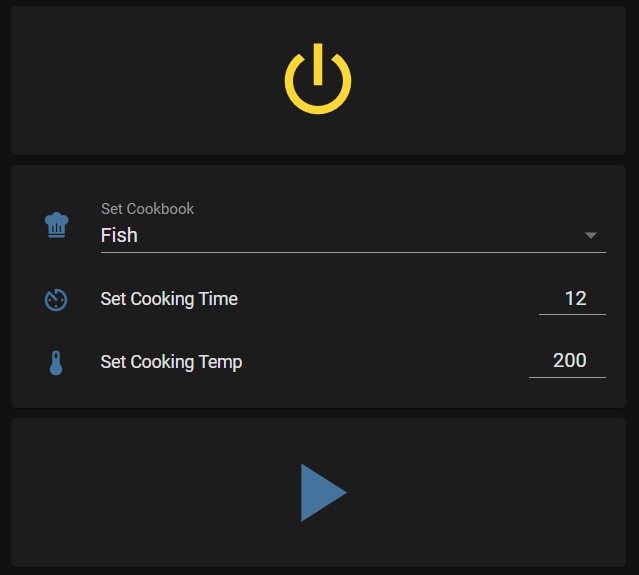Start cooking with the blue play button
The image size is (639, 575).
point(323,492)
